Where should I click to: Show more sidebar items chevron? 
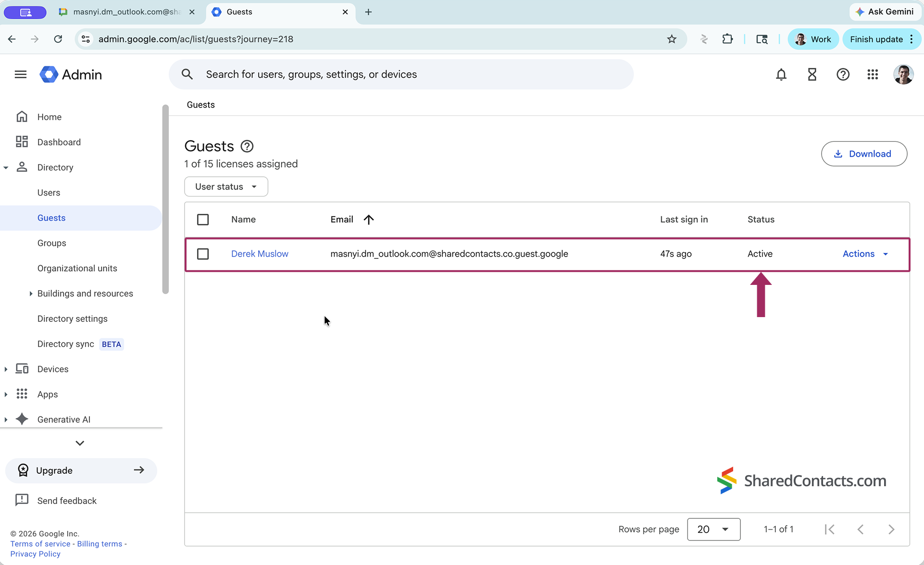(x=80, y=443)
